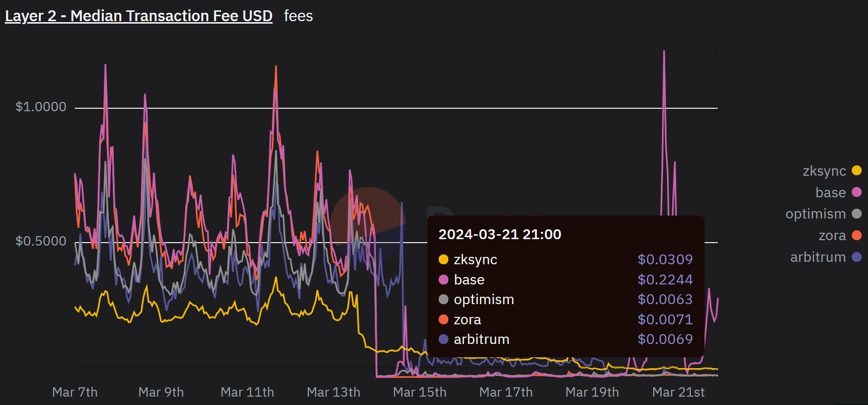Click the pink base legend dot

pos(857,192)
